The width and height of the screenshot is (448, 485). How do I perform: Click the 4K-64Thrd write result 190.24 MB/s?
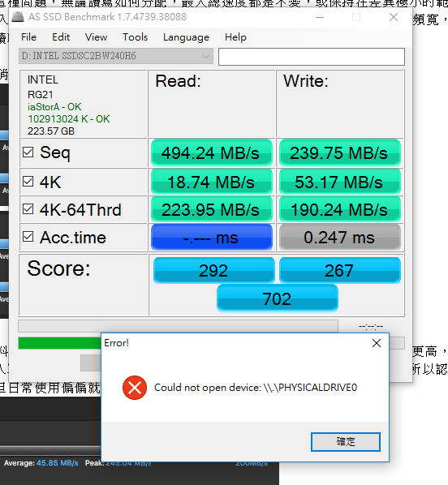click(339, 210)
